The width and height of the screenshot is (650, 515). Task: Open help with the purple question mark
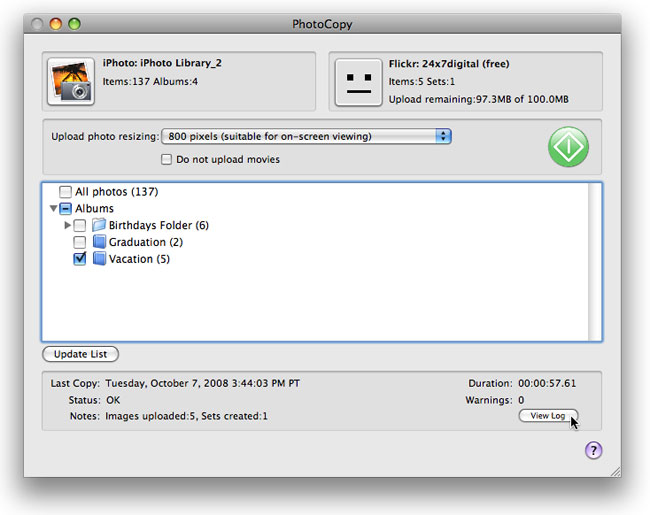click(593, 451)
